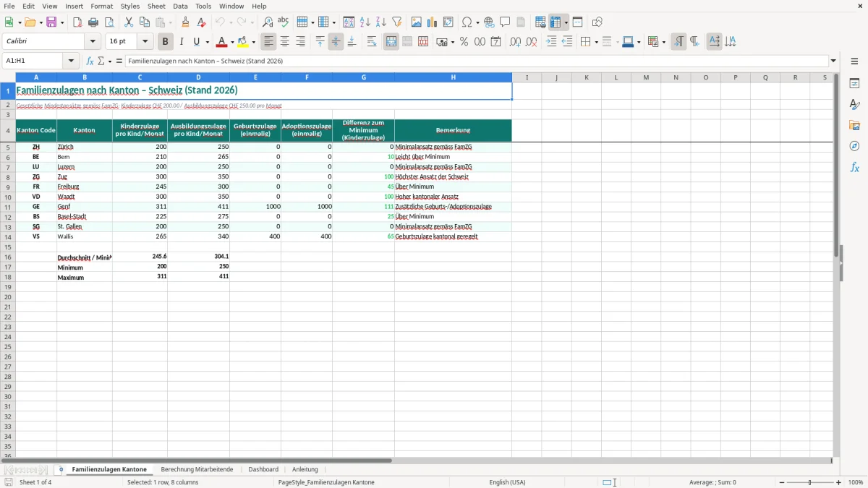Open the sidebar Gallery panel
This screenshot has height=488, width=868.
point(854,125)
